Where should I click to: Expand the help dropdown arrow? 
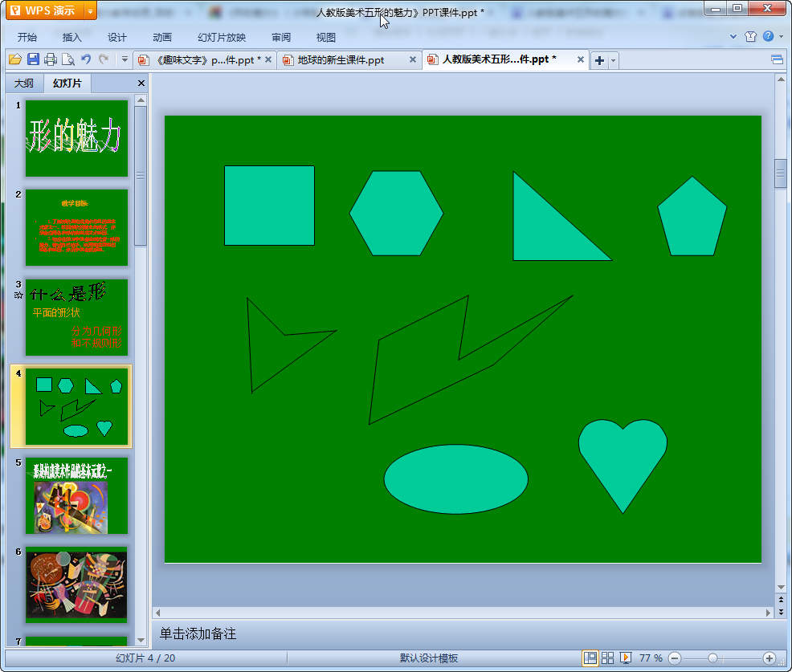[x=781, y=36]
